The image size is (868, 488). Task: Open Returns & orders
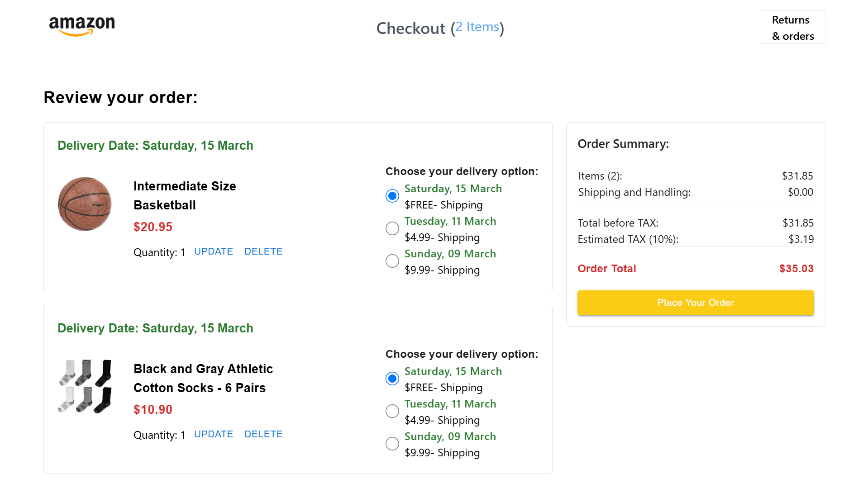click(792, 28)
